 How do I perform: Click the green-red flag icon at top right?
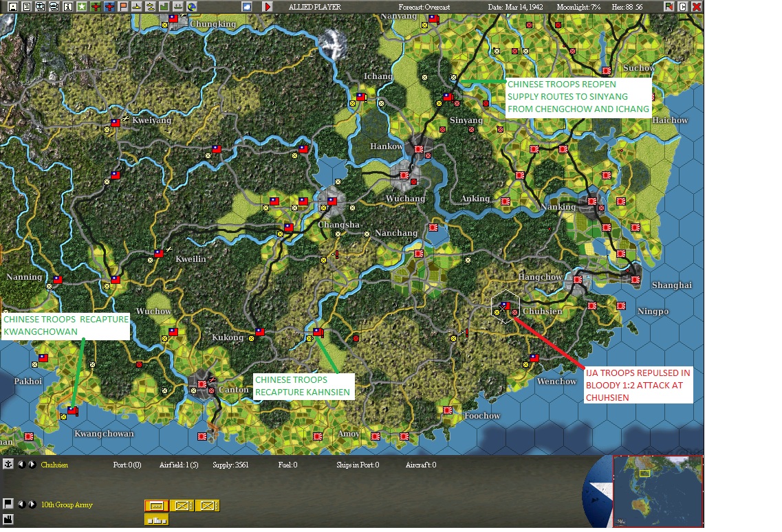(669, 6)
